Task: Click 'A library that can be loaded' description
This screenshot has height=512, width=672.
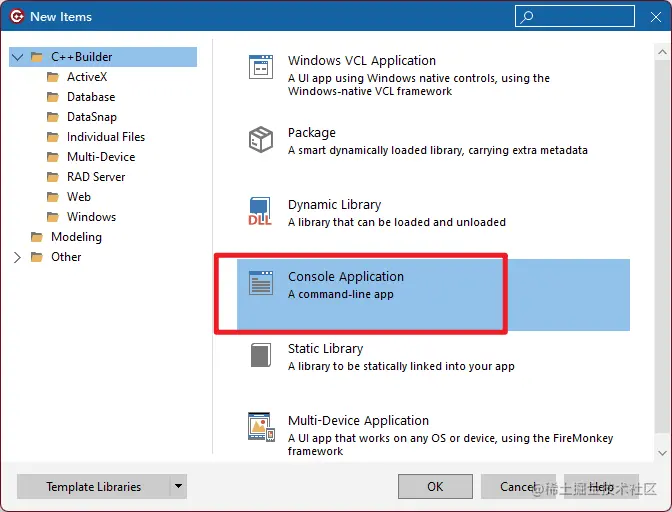Action: coord(397,222)
